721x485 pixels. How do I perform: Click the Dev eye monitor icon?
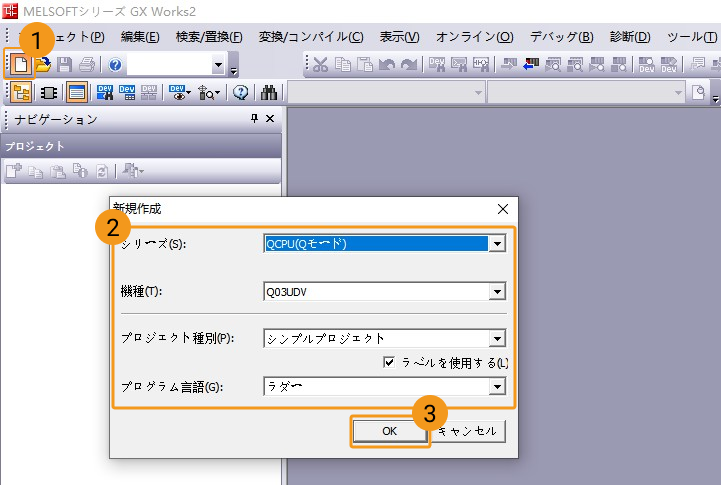(x=177, y=92)
